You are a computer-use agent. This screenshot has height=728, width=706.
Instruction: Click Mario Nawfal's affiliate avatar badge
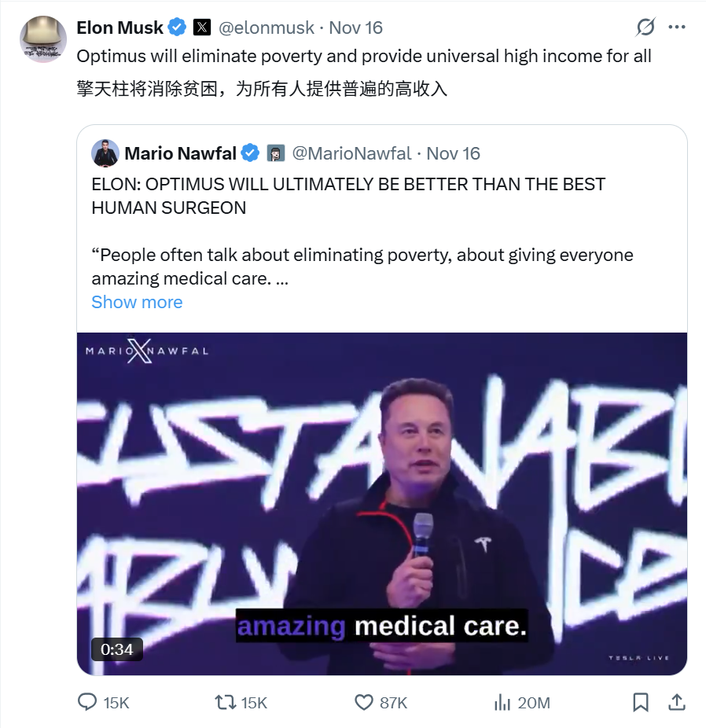(276, 153)
